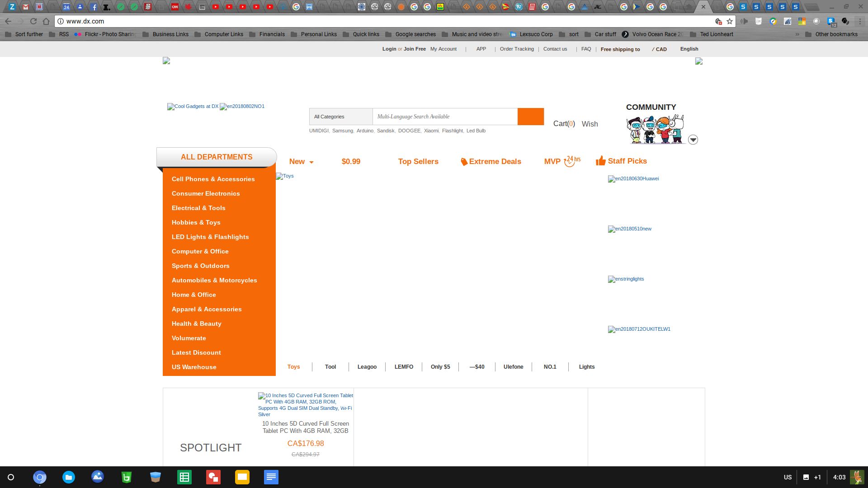The height and width of the screenshot is (488, 868).
Task: Select the Ulefone banner tab
Action: [514, 367]
